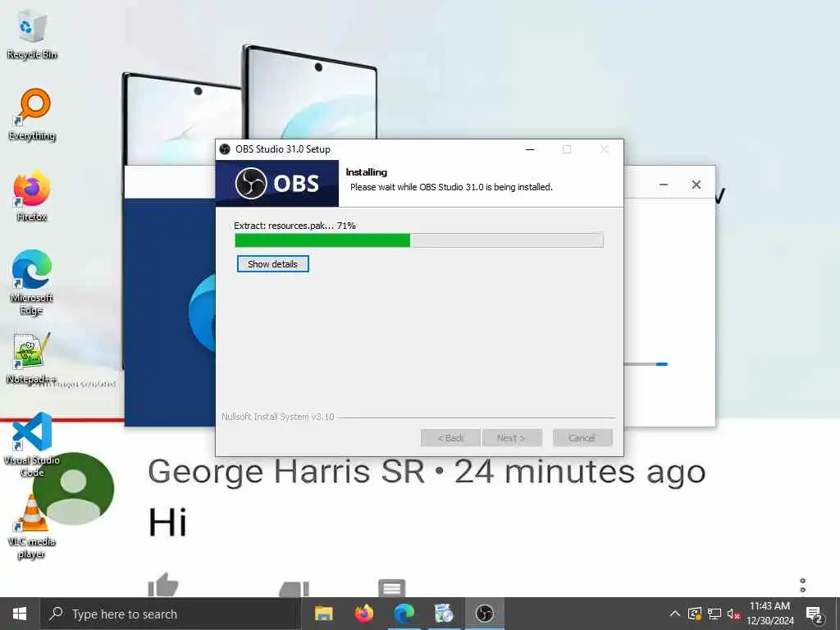The height and width of the screenshot is (630, 840).
Task: Switch to OBS setup taskbar icon
Action: (484, 614)
